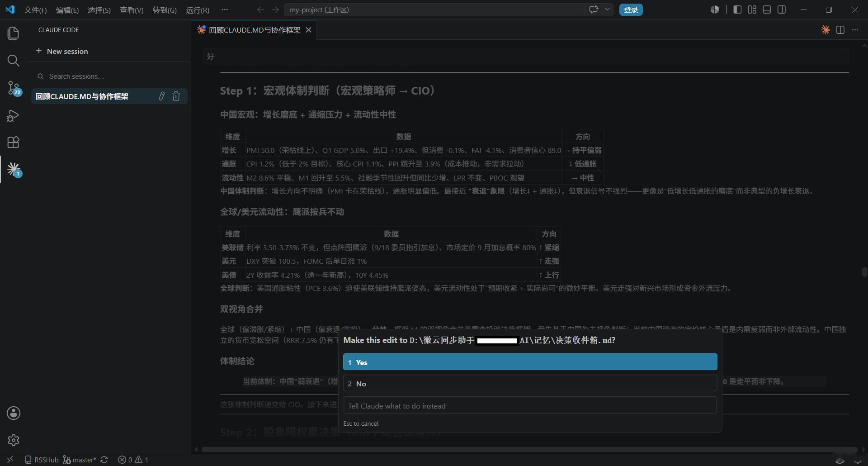Click the 全球/美元流动性：鹰派按兵不动 heading
This screenshot has height=466, width=868.
click(282, 212)
